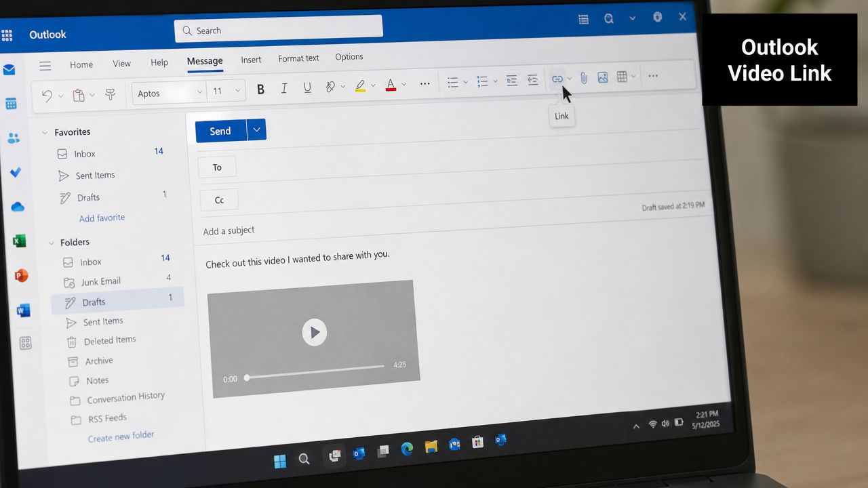Switch to the Options tab

point(349,57)
